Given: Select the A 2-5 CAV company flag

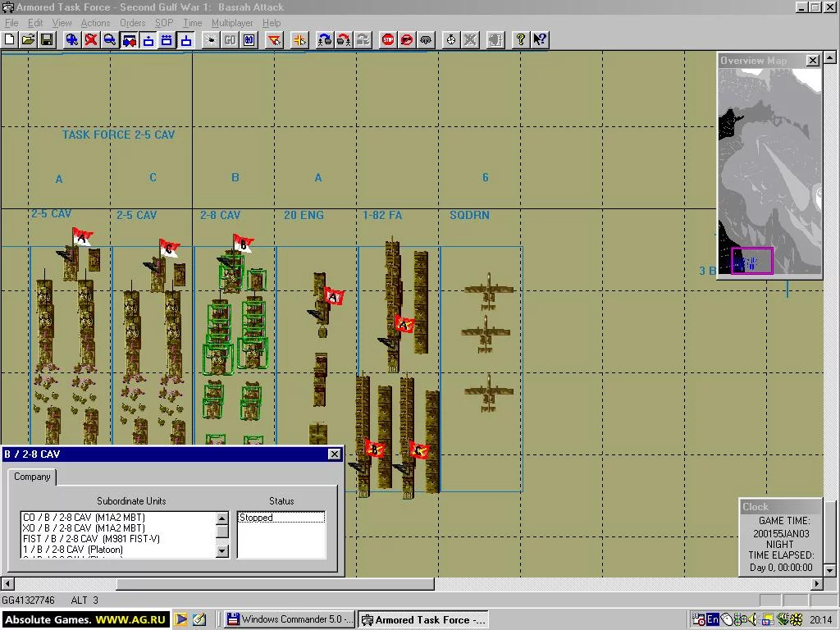Looking at the screenshot, I should [x=83, y=236].
